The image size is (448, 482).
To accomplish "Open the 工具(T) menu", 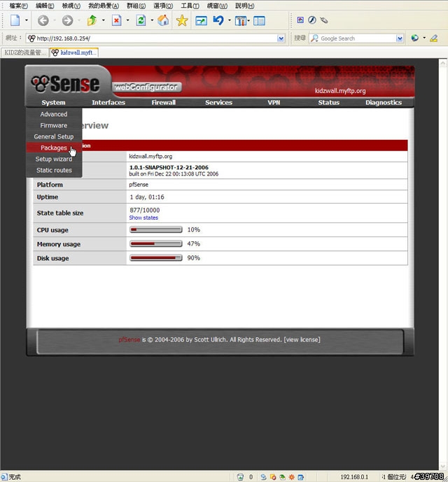I will (190, 6).
